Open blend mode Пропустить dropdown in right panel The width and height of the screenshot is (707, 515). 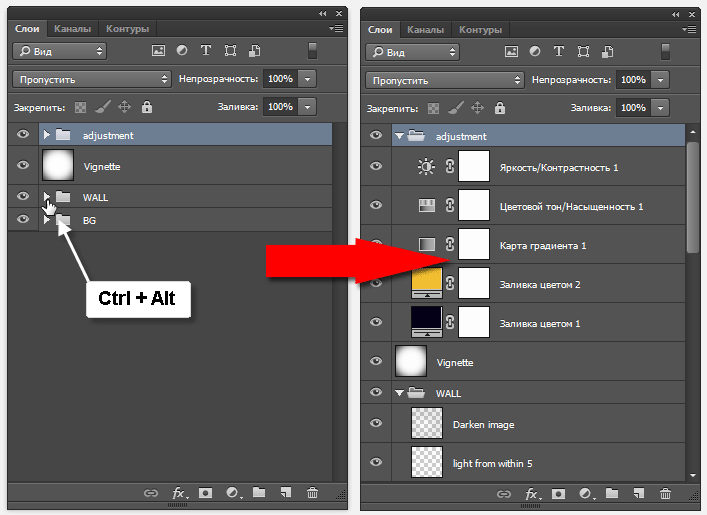point(445,80)
